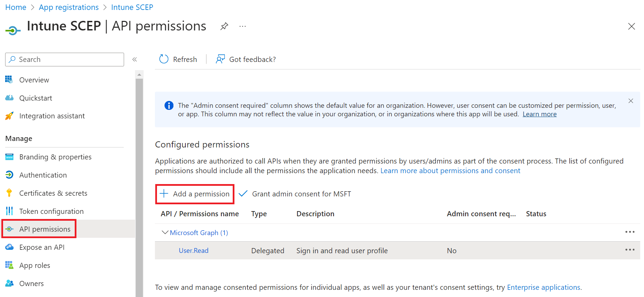
Task: Go to Intune SCEP breadcrumb
Action: [132, 7]
